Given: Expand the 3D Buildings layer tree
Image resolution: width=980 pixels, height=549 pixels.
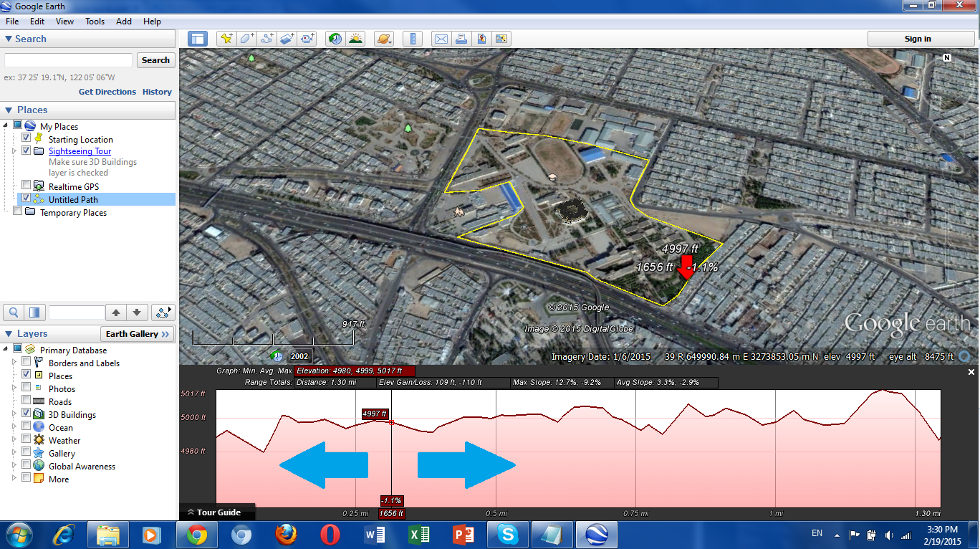Looking at the screenshot, I should 14,414.
